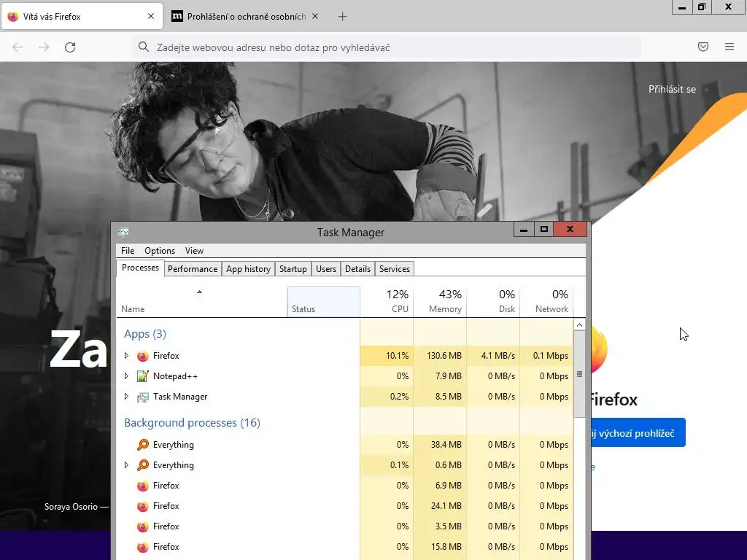This screenshot has height=560, width=747.
Task: Expand the Notepad++ app process group
Action: coord(126,376)
